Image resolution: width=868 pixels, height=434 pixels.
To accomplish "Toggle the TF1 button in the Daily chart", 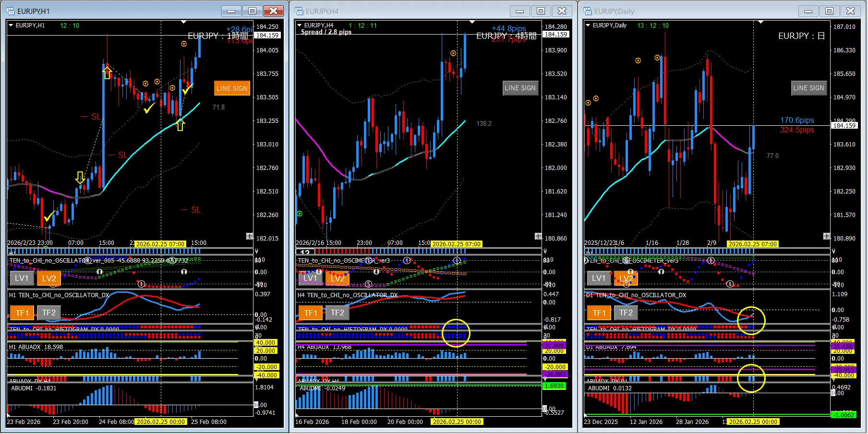I will click(599, 313).
